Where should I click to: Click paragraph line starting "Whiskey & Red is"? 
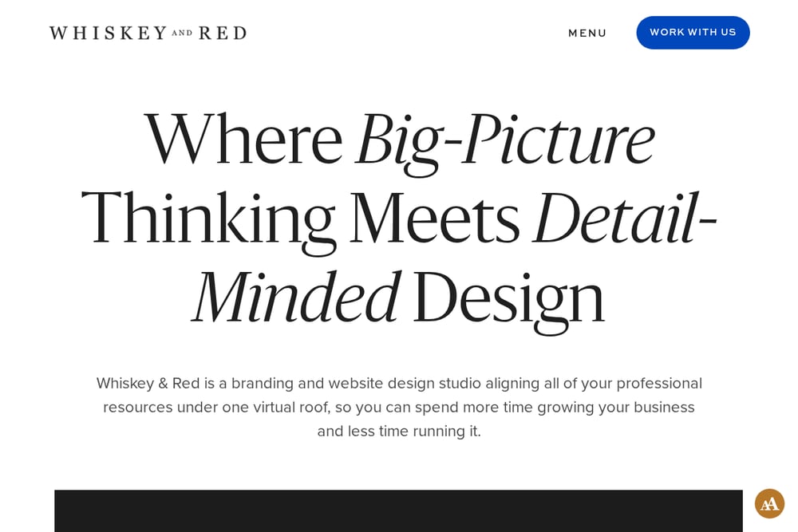[399, 383]
